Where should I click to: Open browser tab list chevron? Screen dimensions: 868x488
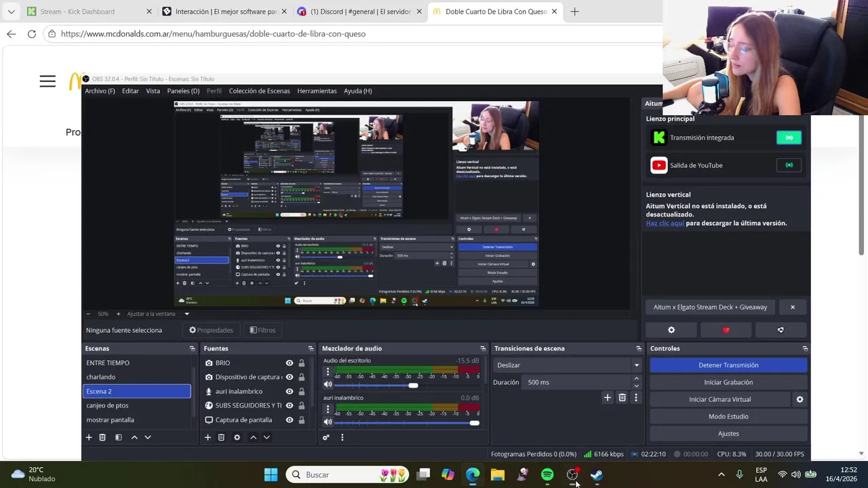pos(11,12)
